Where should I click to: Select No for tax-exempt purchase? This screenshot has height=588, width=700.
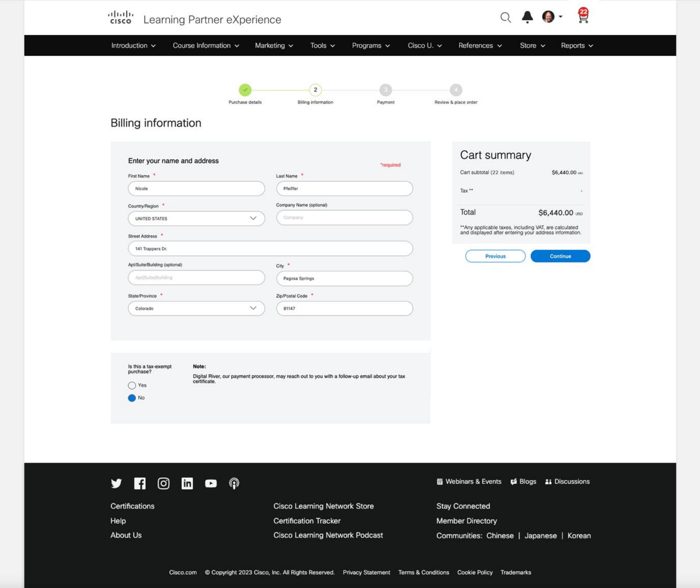tap(132, 398)
